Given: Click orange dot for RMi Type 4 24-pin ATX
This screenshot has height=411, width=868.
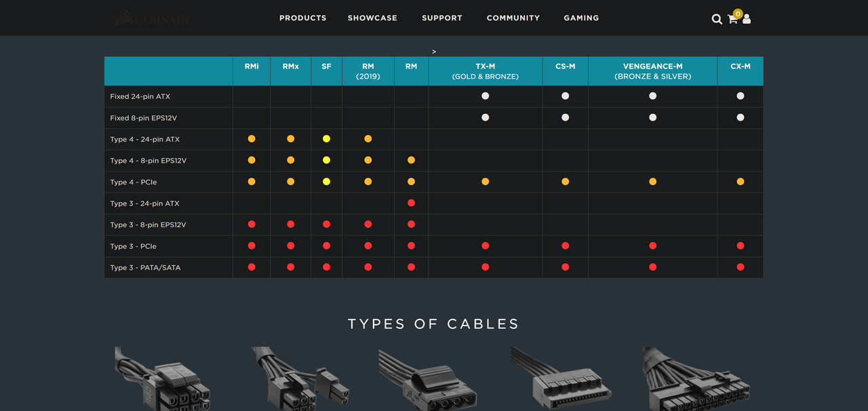Looking at the screenshot, I should [252, 139].
